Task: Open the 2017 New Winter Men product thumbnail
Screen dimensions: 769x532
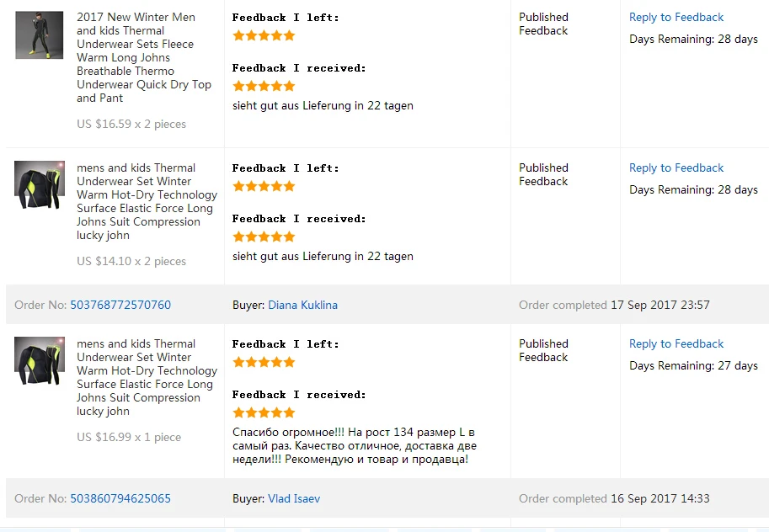Action: pos(39,35)
